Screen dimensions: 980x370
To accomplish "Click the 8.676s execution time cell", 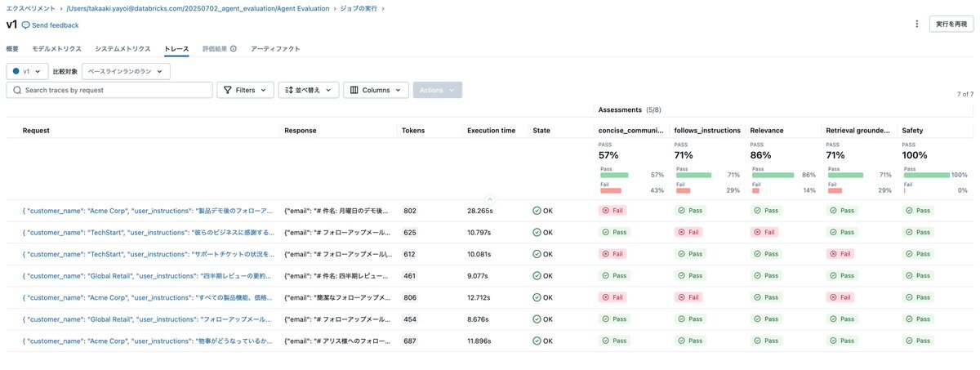I will point(479,319).
